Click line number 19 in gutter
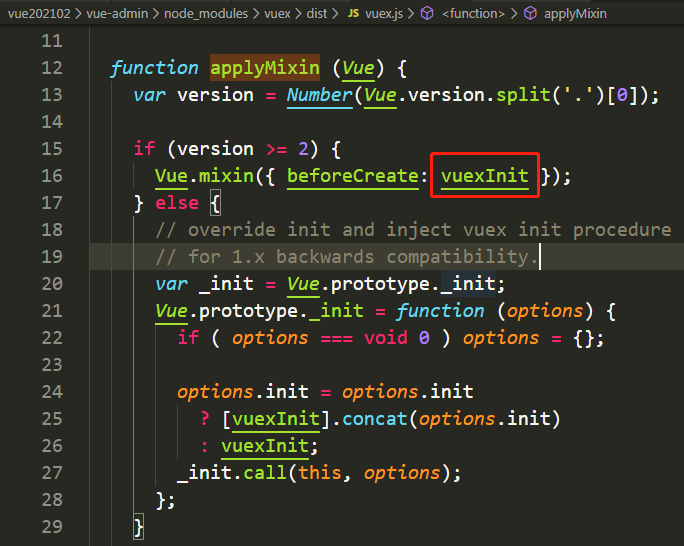 [52, 256]
